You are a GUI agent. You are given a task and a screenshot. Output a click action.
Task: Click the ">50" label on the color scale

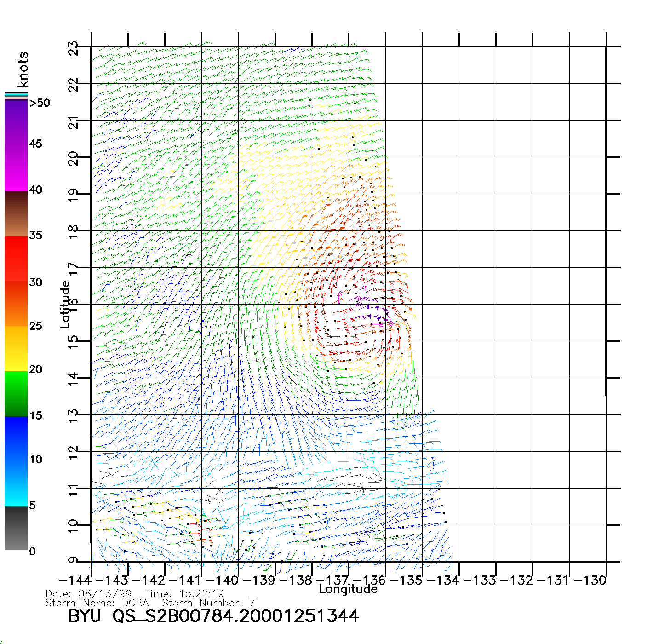[x=40, y=103]
